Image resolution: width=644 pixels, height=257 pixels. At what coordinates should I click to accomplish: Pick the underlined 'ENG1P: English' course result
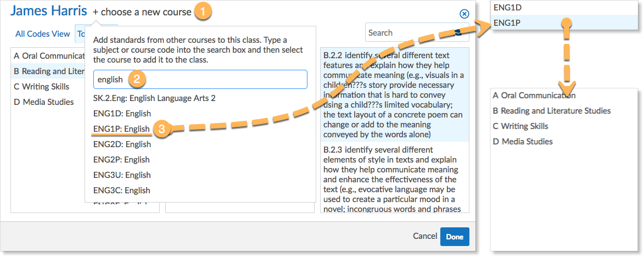[122, 129]
